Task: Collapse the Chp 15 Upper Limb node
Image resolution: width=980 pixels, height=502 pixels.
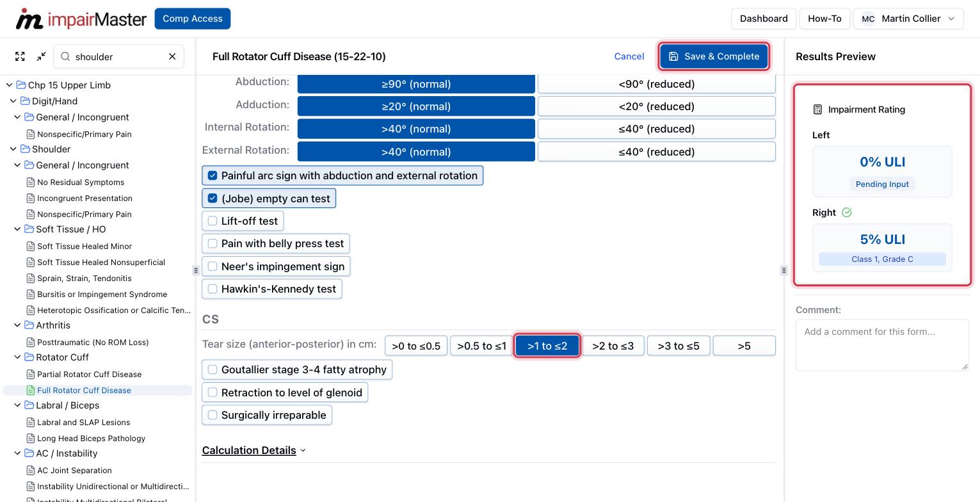Action: click(x=9, y=85)
